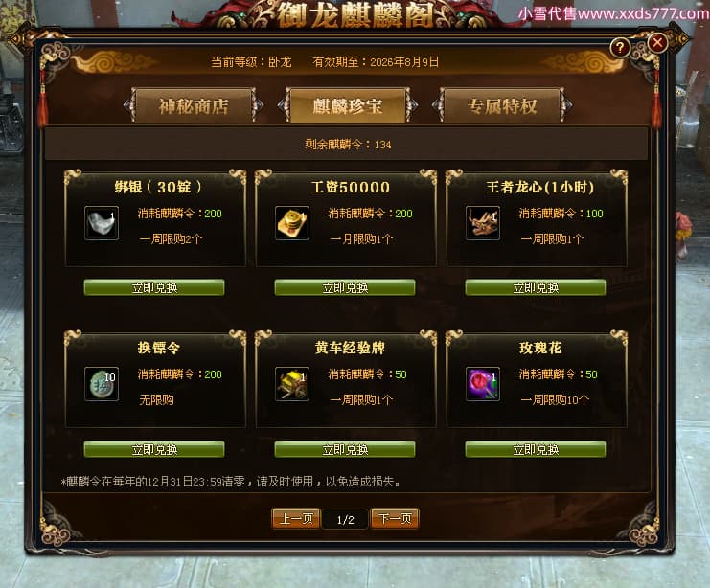Exchange 工资50000 using 立即兑换 button
710x588 pixels.
345,287
